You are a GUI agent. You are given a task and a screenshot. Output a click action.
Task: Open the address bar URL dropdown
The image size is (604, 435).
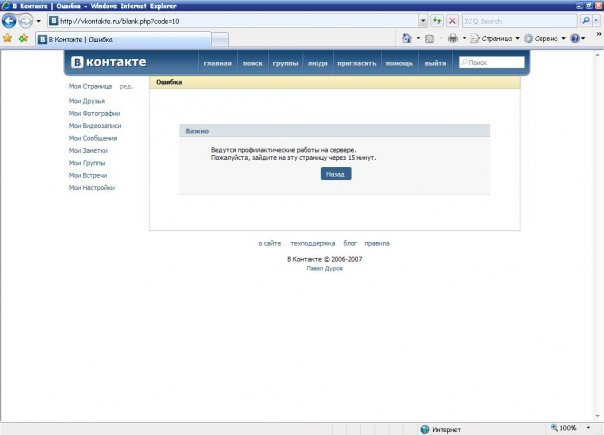[423, 20]
